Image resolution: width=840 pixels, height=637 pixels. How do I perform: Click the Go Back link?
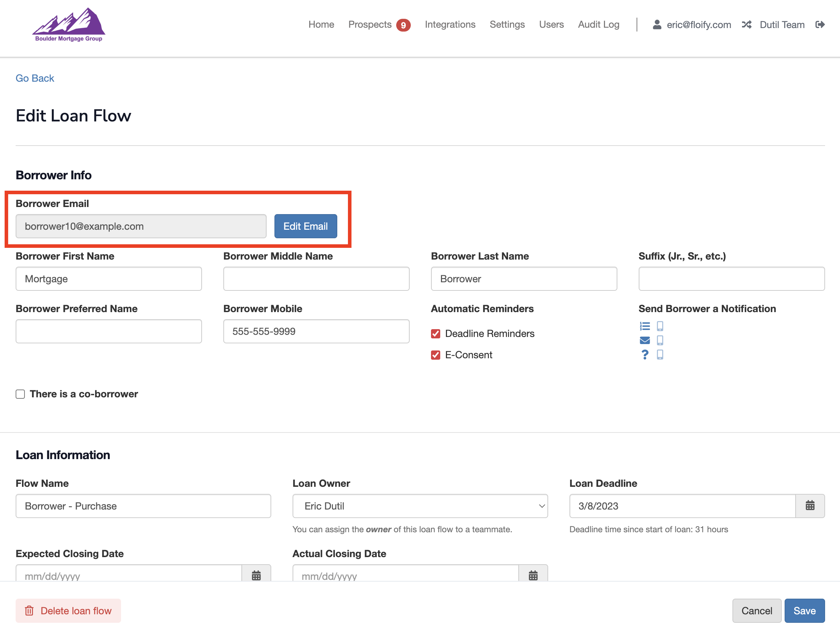35,78
